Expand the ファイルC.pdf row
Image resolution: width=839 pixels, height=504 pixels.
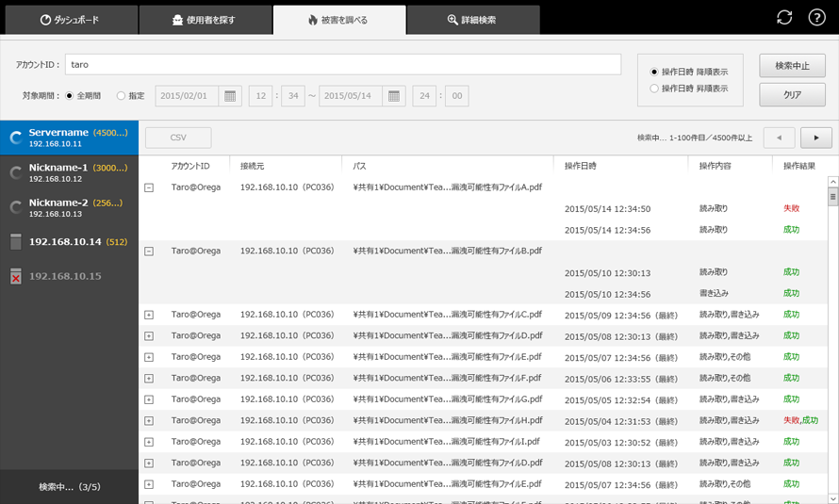pyautogui.click(x=149, y=315)
